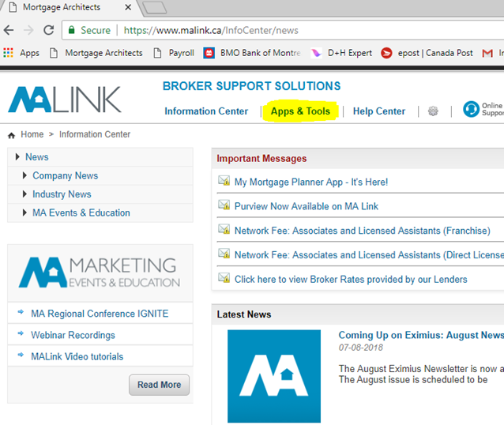This screenshot has height=425, width=504.
Task: Open the Company News link
Action: (66, 175)
